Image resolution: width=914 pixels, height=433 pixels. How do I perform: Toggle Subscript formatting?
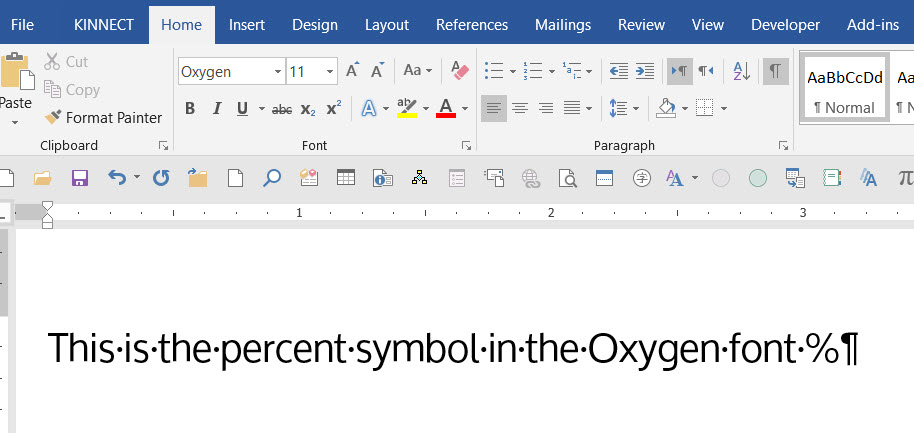308,109
